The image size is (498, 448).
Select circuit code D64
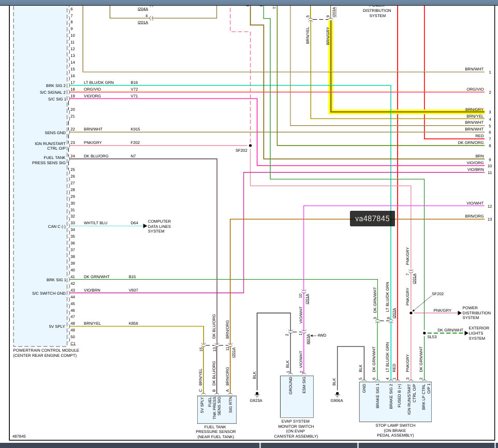coord(135,223)
